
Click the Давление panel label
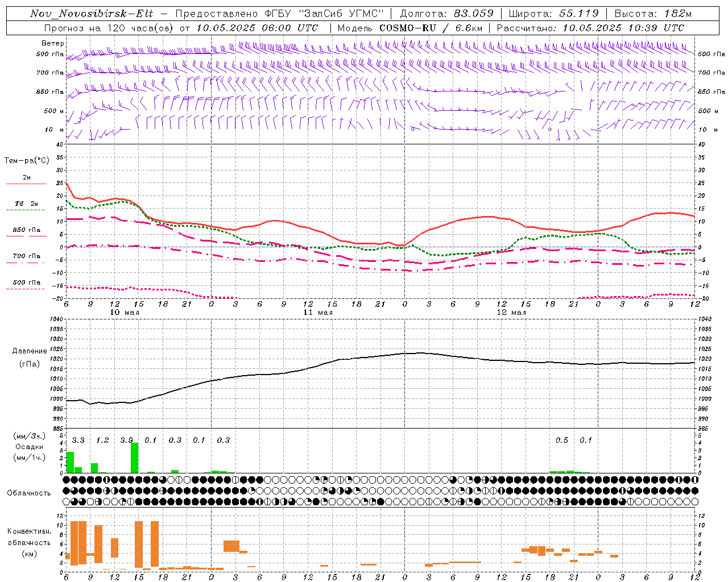[30, 351]
